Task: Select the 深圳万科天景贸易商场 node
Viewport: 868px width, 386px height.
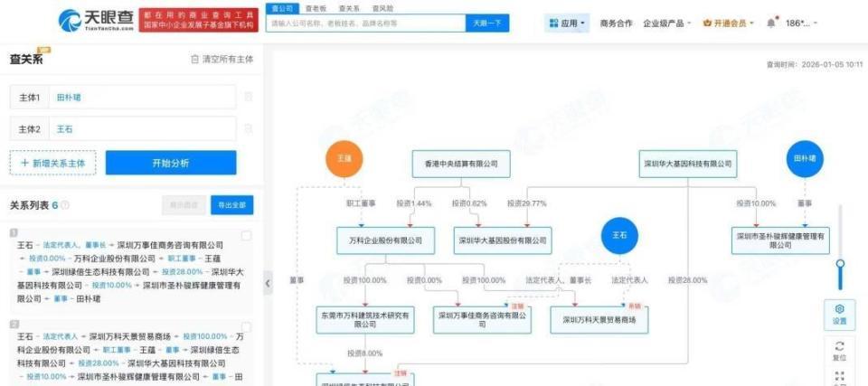Action: 599,320
